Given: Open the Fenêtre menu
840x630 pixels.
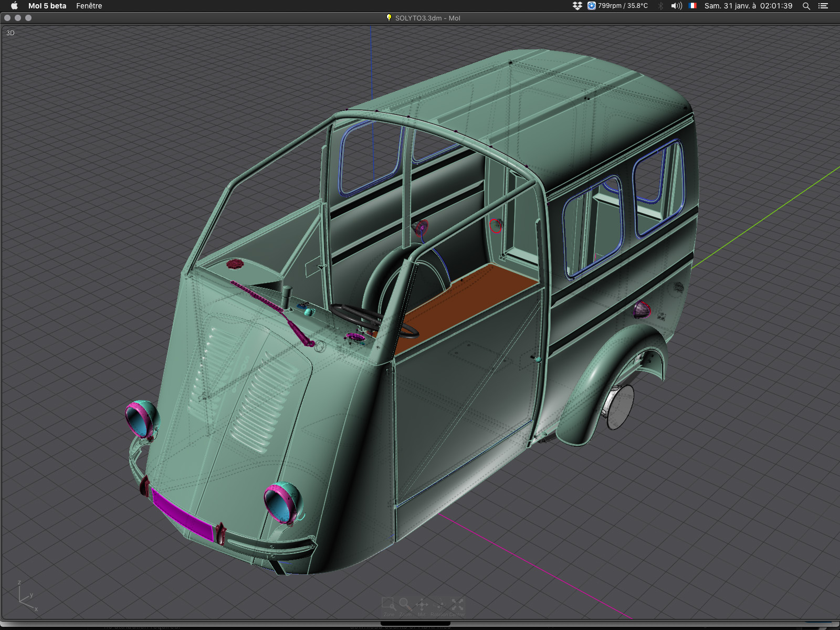Looking at the screenshot, I should 89,6.
